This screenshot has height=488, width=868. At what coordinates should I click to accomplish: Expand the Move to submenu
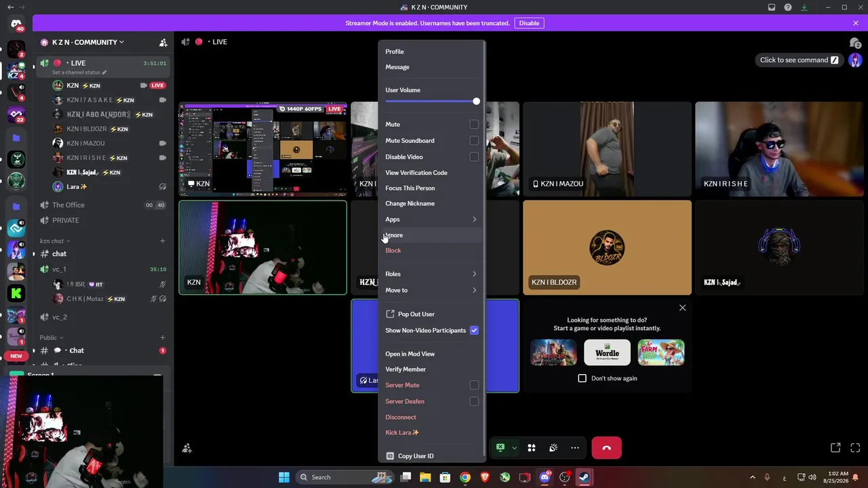tap(431, 290)
